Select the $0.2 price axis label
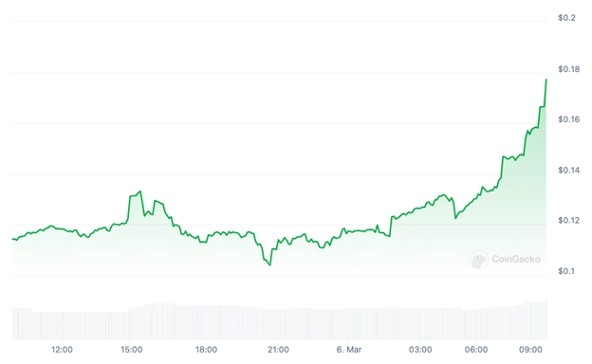 coord(566,18)
